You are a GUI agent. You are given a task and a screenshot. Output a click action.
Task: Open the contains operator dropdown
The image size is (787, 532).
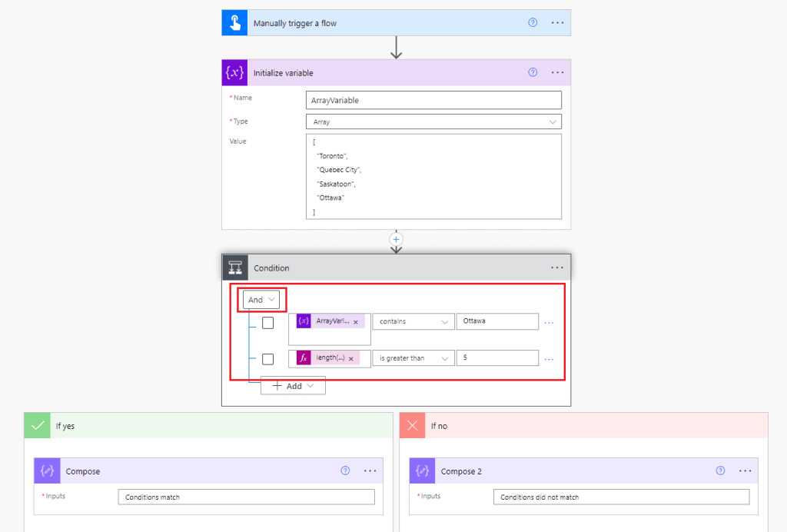(x=413, y=321)
